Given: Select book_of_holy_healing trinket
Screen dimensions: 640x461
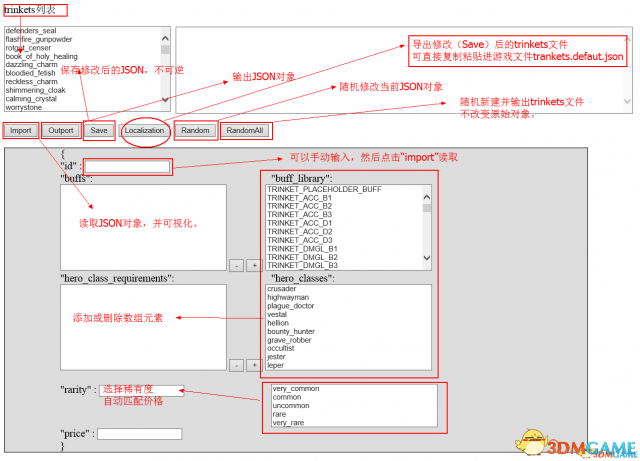Looking at the screenshot, I should click(x=42, y=56).
